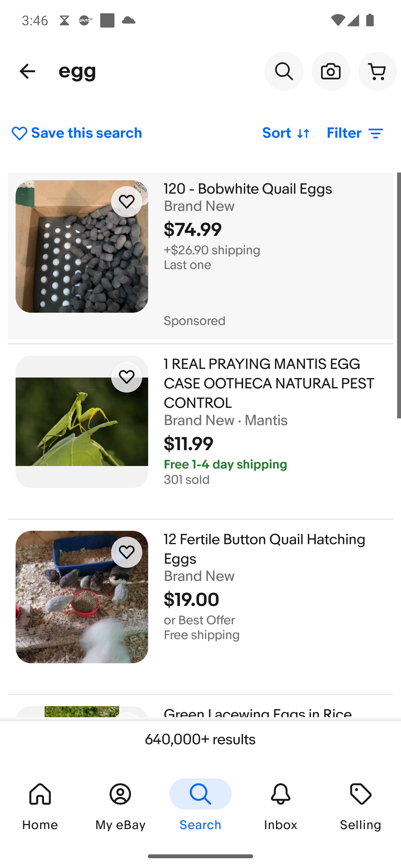Open the Filter options panel
The image size is (401, 868).
click(x=355, y=134)
